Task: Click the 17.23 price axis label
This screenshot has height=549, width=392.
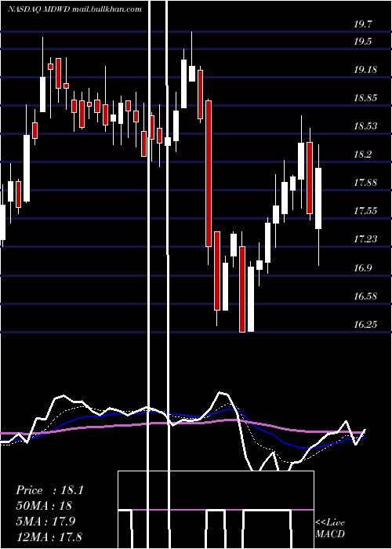Action: coord(365,239)
